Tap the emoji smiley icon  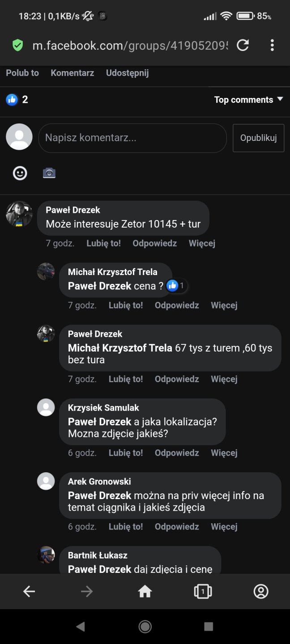tap(20, 173)
